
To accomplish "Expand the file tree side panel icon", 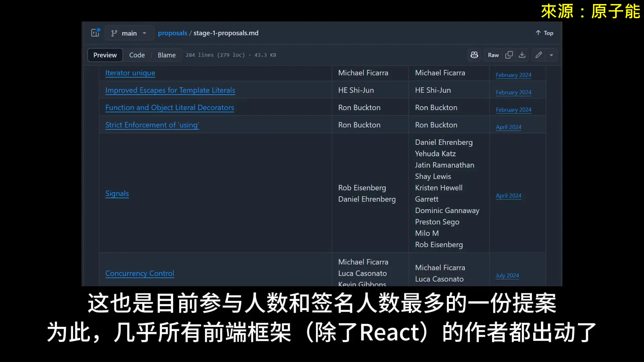I will 95,33.
